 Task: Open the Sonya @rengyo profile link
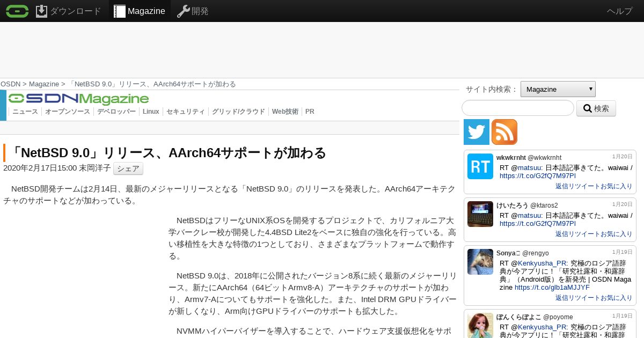click(523, 253)
